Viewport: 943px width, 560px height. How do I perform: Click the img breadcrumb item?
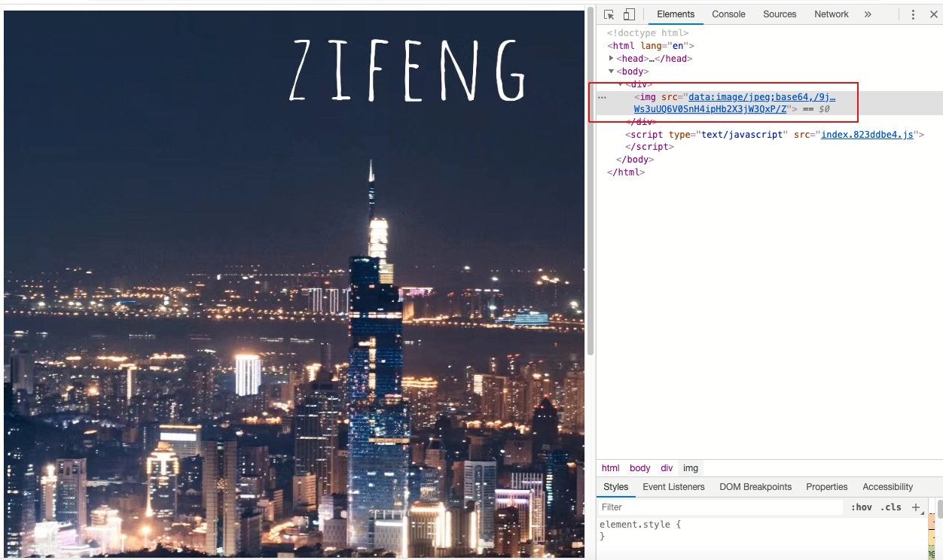coord(691,468)
